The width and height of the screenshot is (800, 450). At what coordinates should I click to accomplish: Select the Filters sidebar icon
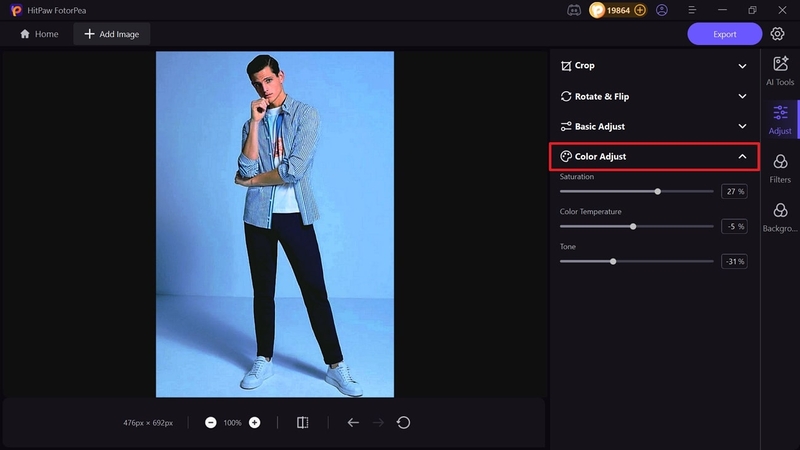click(x=780, y=169)
